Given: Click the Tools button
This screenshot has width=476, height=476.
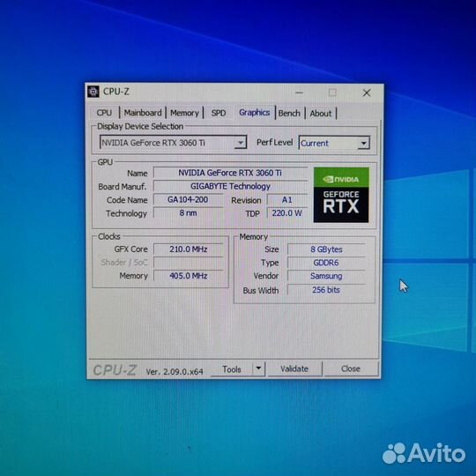Looking at the screenshot, I should (x=232, y=368).
